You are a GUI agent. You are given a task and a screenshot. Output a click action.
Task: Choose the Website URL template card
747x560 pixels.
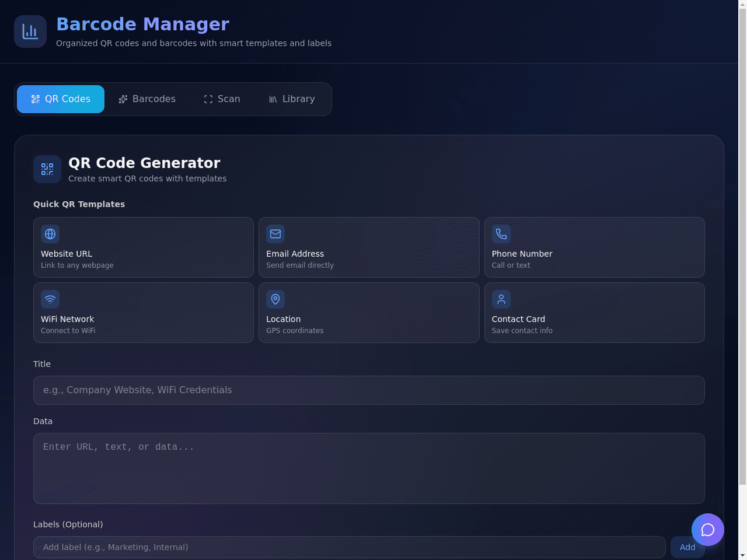tap(144, 247)
